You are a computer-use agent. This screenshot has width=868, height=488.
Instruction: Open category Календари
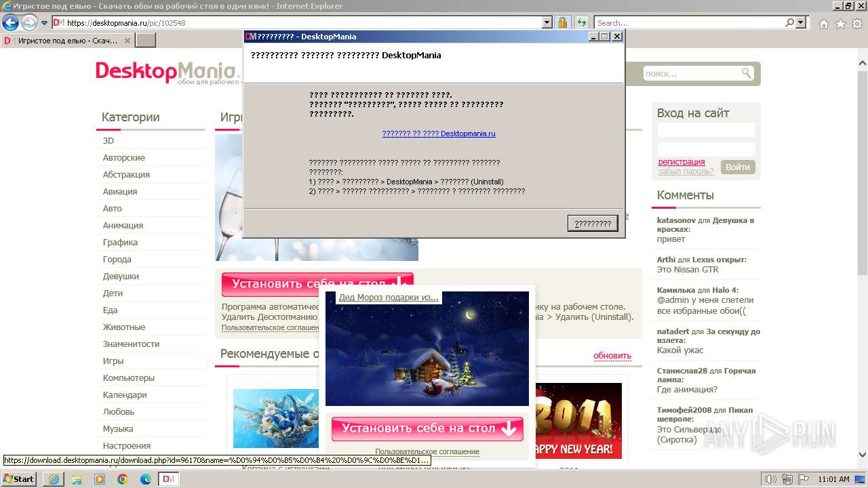click(125, 394)
